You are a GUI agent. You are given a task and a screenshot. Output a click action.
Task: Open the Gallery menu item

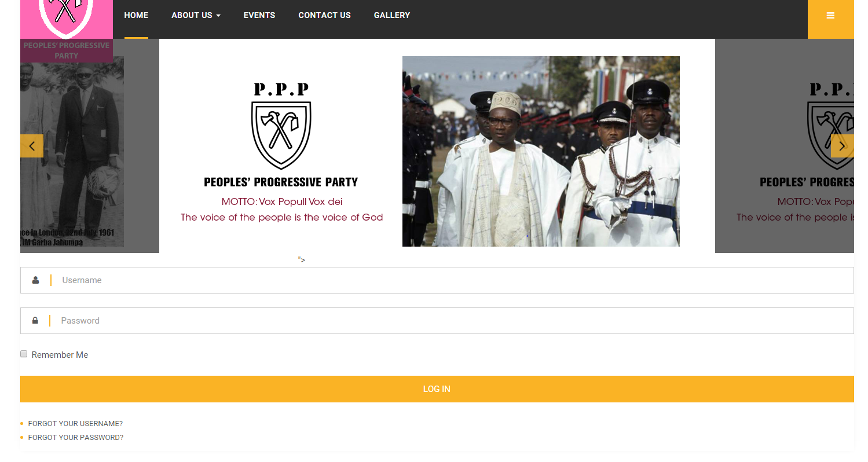pyautogui.click(x=392, y=16)
